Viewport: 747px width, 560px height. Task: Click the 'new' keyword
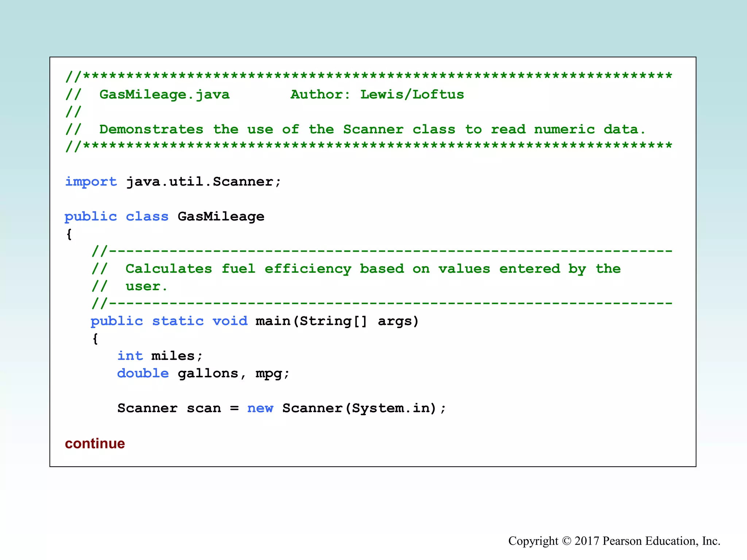click(260, 408)
